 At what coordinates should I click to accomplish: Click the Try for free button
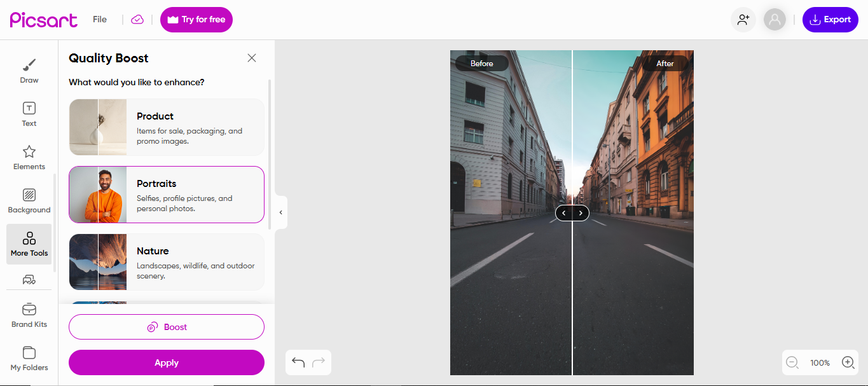[x=196, y=20]
